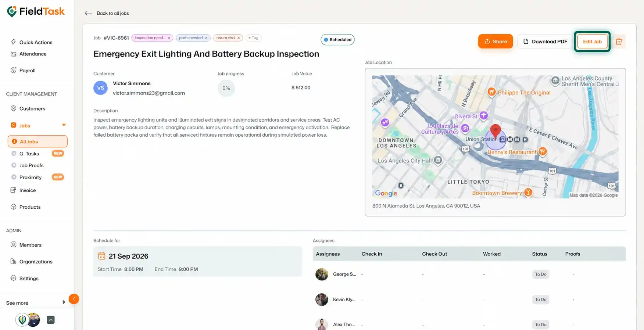Screen dimensions: 644x330
Task: Open G. Tasks submenu item
Action: (29, 154)
